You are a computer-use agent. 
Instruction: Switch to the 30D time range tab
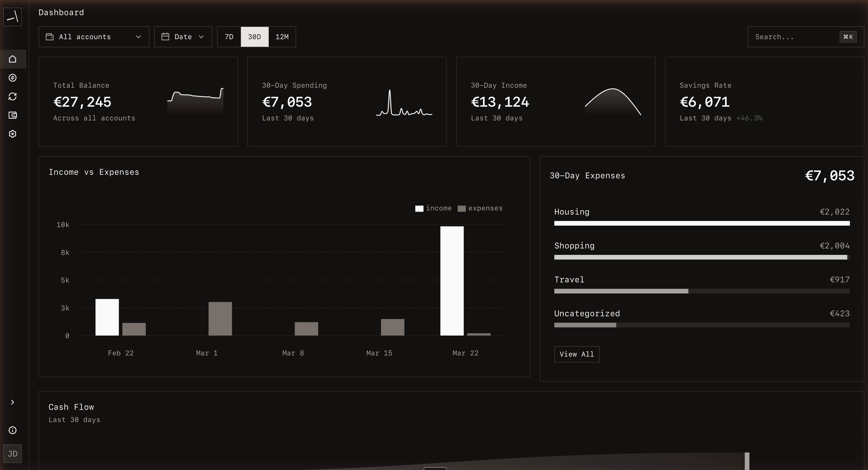click(254, 37)
